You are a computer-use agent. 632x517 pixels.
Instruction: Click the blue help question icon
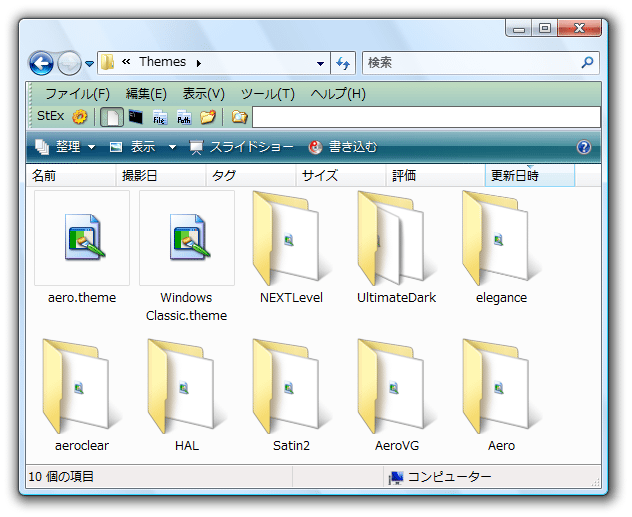click(x=584, y=147)
